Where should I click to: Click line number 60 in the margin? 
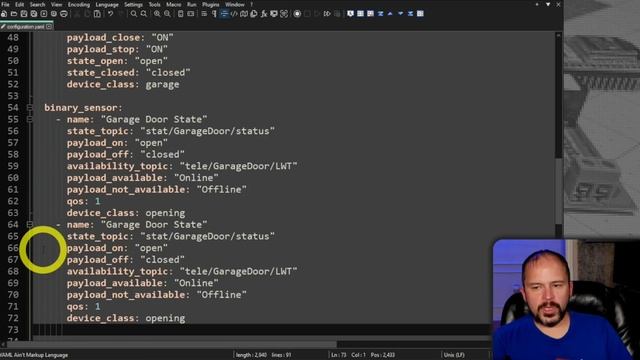pos(13,178)
